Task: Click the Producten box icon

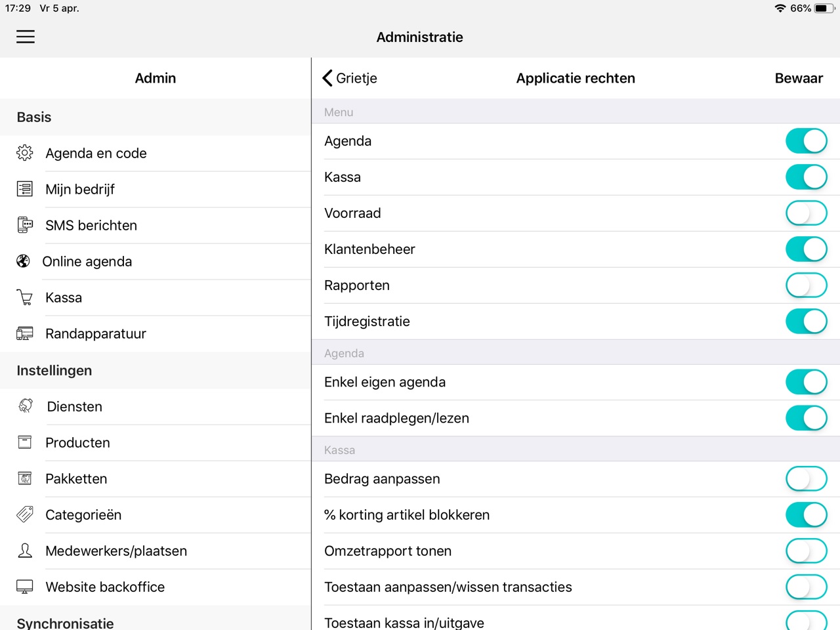Action: click(x=25, y=442)
